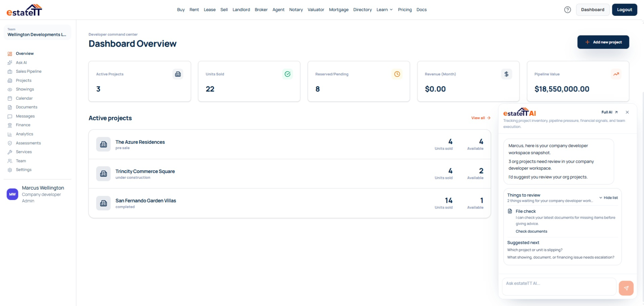Viewport: 644px width, 306px height.
Task: Click the Revenue dollar sign icon
Action: click(506, 74)
